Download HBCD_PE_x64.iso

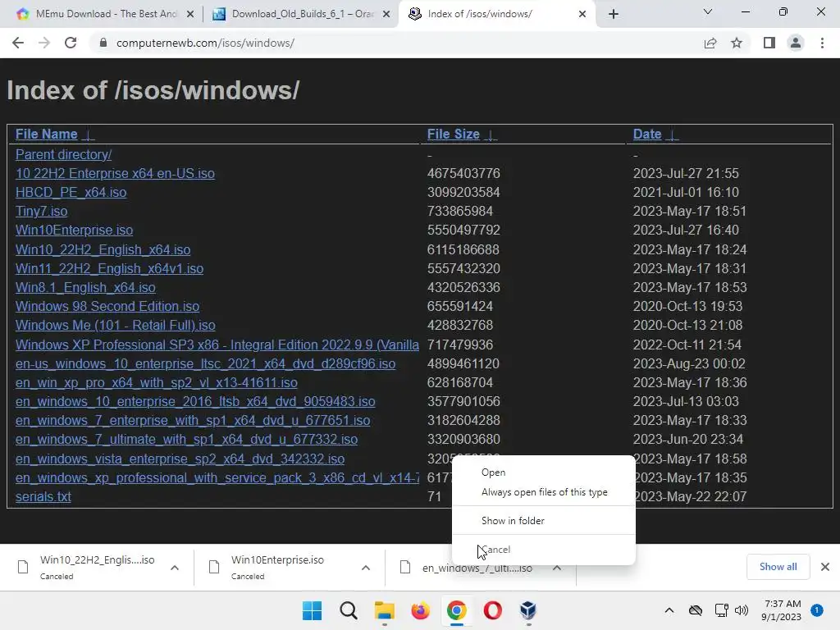[x=71, y=192]
